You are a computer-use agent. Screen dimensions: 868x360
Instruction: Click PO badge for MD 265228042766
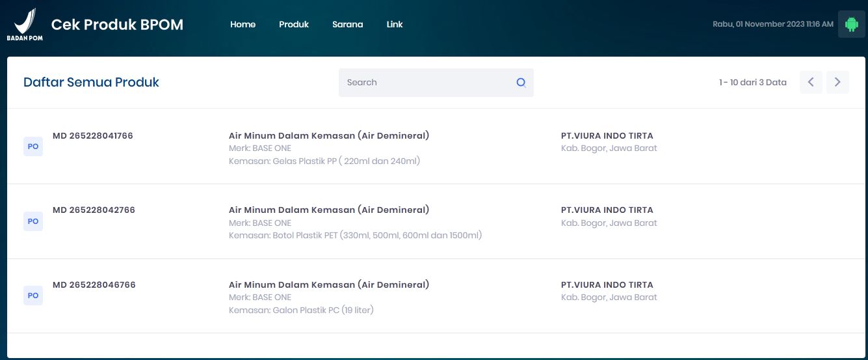pos(33,221)
